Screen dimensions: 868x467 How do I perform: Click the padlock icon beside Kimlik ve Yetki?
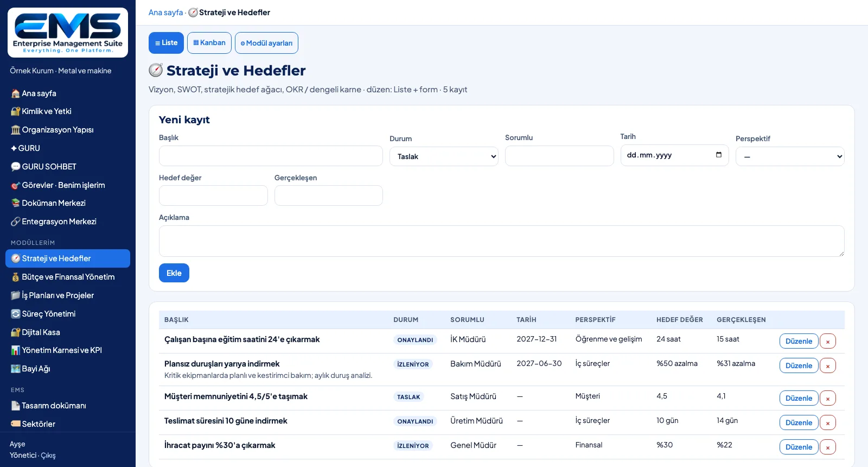(16, 111)
